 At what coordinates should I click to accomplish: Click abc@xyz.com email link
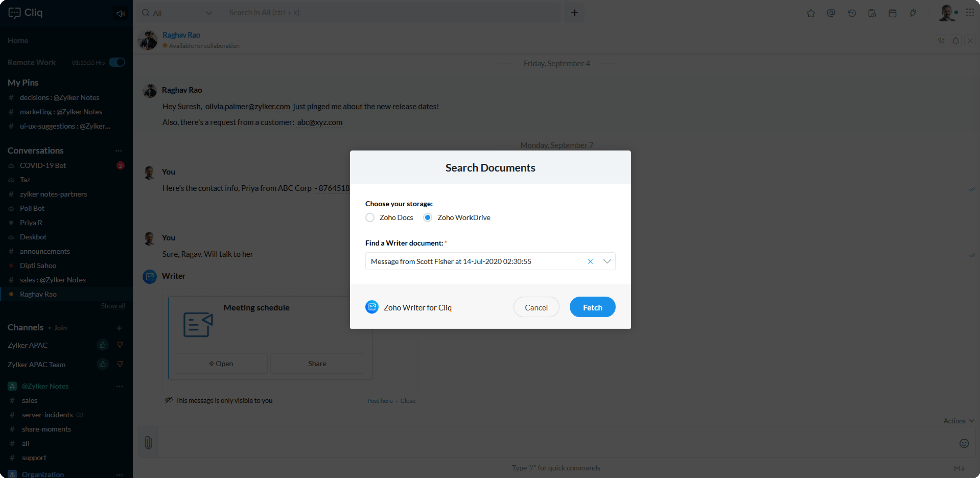320,122
